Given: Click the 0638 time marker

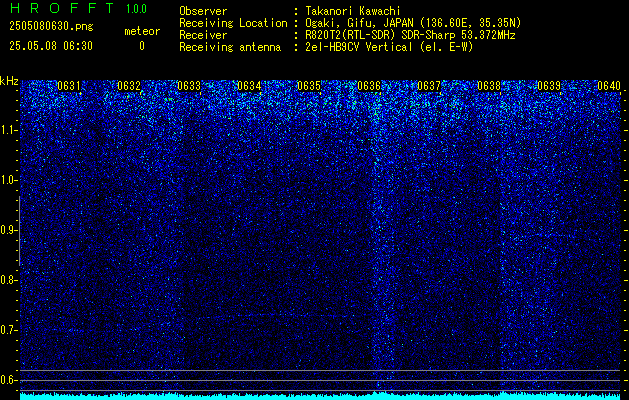Looking at the screenshot, I should tap(489, 86).
